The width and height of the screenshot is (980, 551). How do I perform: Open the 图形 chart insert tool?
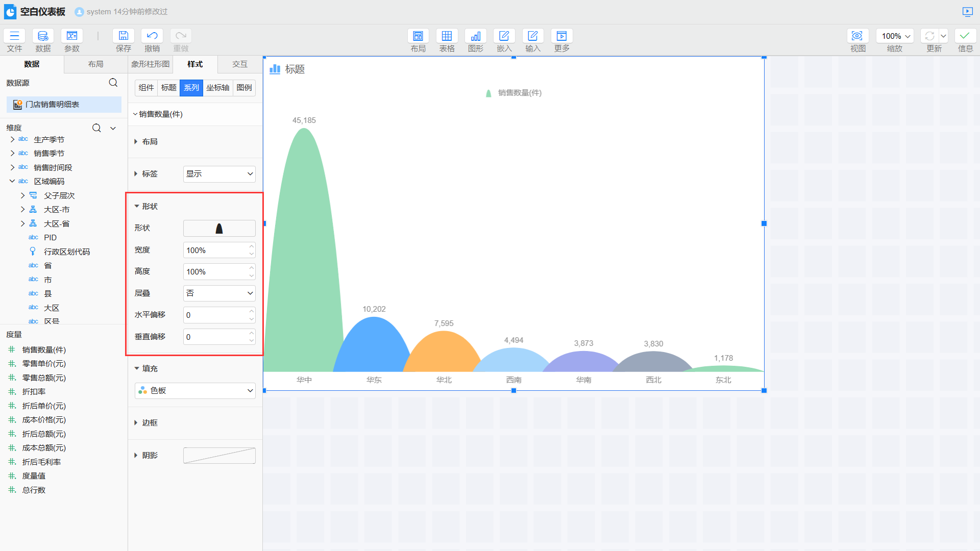475,36
